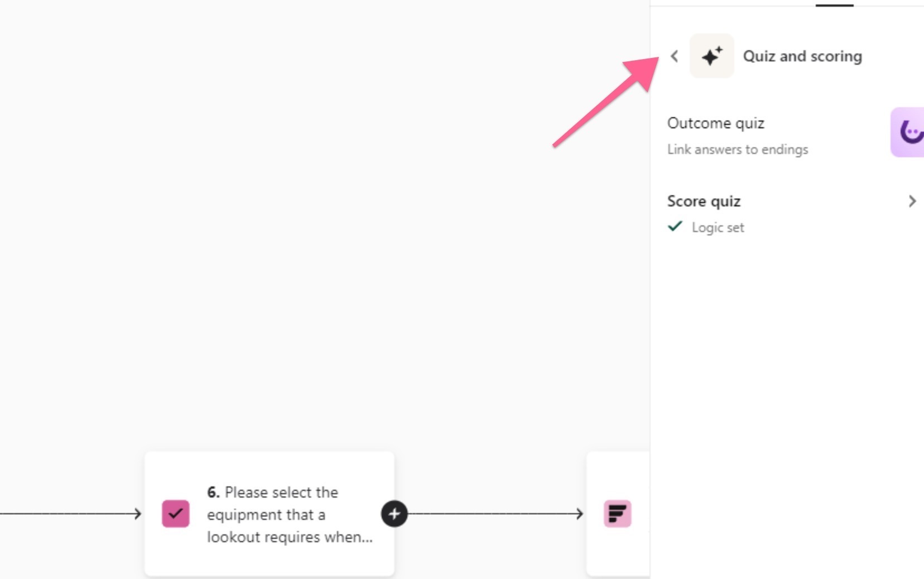Click the Quiz and scoring heading

pyautogui.click(x=802, y=56)
